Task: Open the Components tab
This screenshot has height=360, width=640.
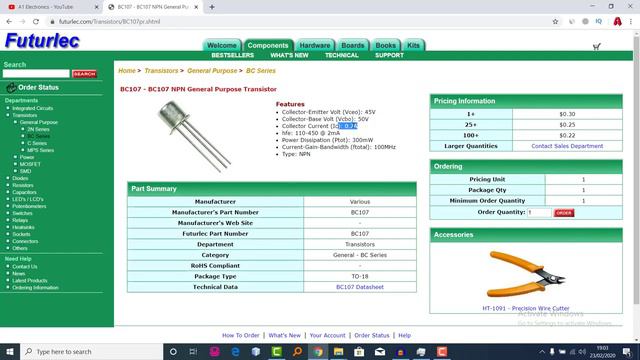Action: tap(268, 45)
